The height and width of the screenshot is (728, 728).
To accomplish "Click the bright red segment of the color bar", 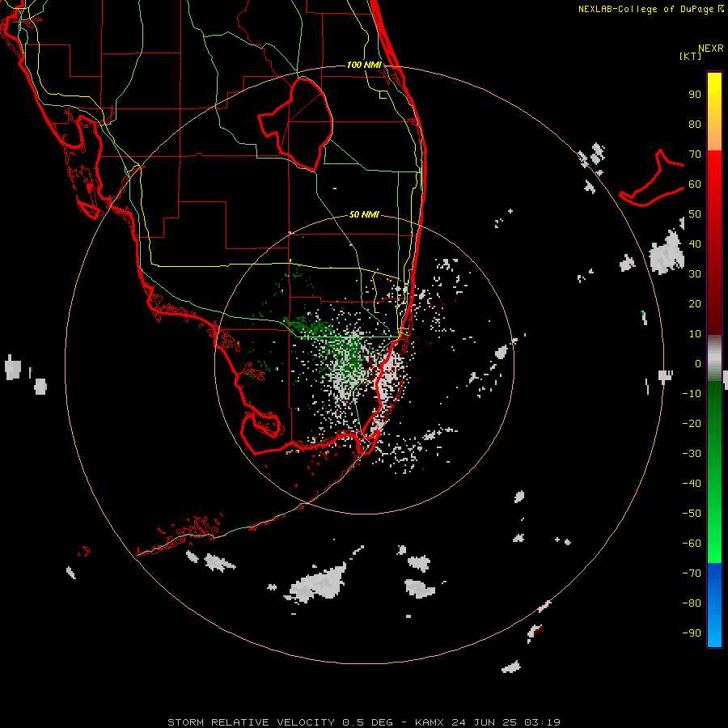I will tap(714, 170).
